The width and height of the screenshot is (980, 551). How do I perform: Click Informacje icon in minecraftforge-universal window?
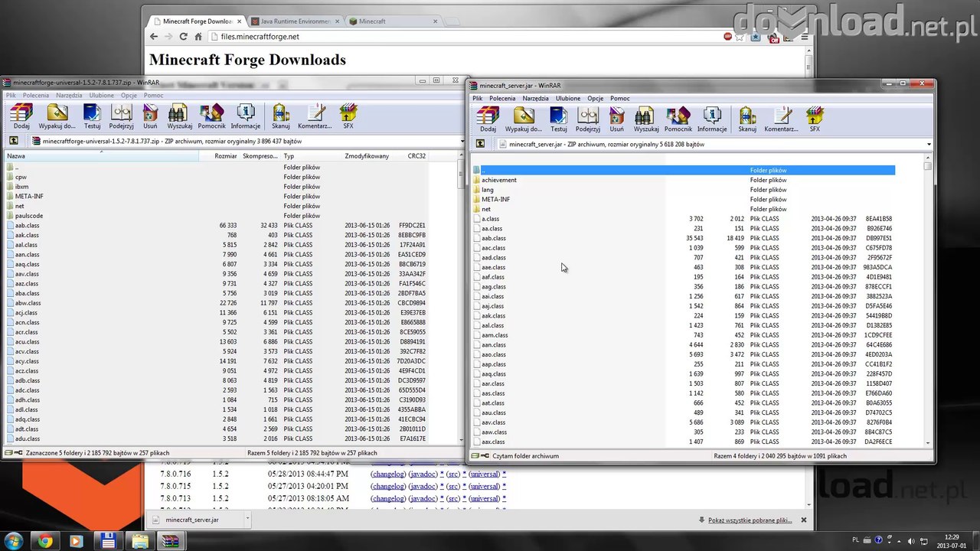[x=246, y=116]
